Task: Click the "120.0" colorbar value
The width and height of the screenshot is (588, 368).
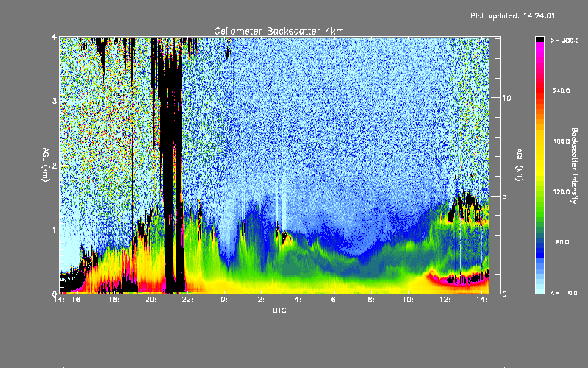Action: click(561, 191)
